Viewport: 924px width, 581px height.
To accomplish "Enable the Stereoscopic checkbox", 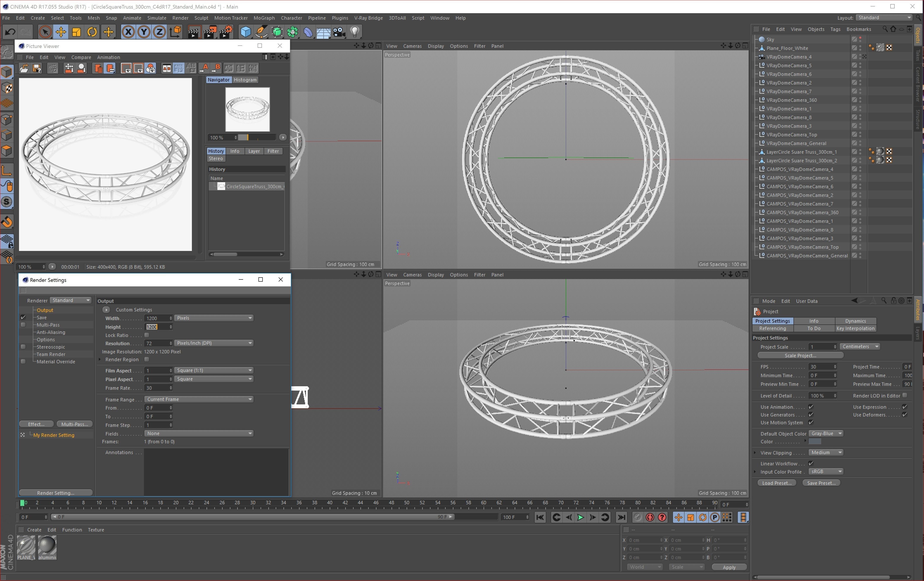I will click(x=23, y=346).
